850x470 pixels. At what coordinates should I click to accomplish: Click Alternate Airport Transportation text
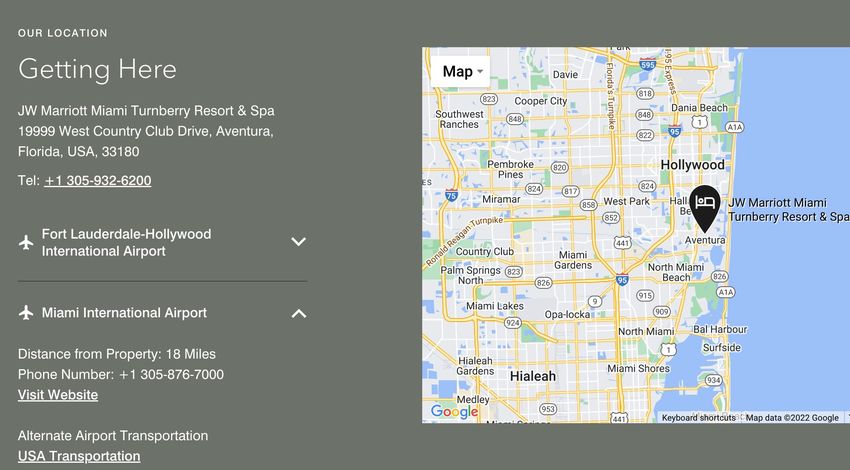coord(113,436)
